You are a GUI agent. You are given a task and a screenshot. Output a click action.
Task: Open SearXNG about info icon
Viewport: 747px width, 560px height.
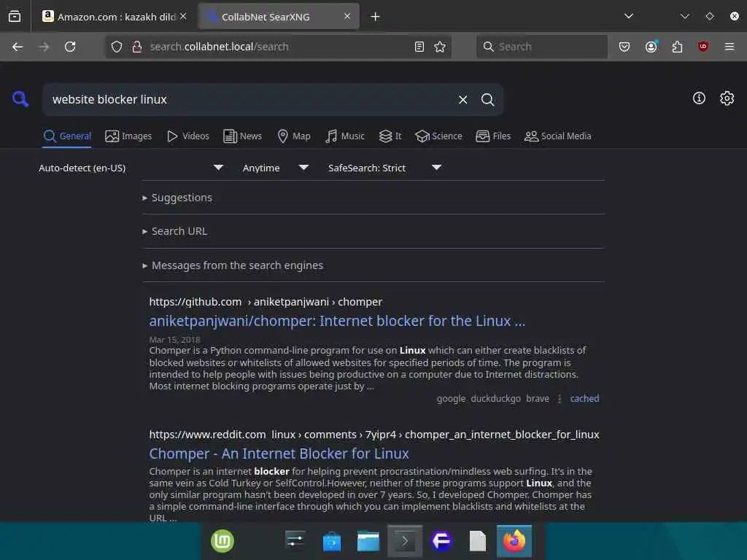(x=699, y=98)
